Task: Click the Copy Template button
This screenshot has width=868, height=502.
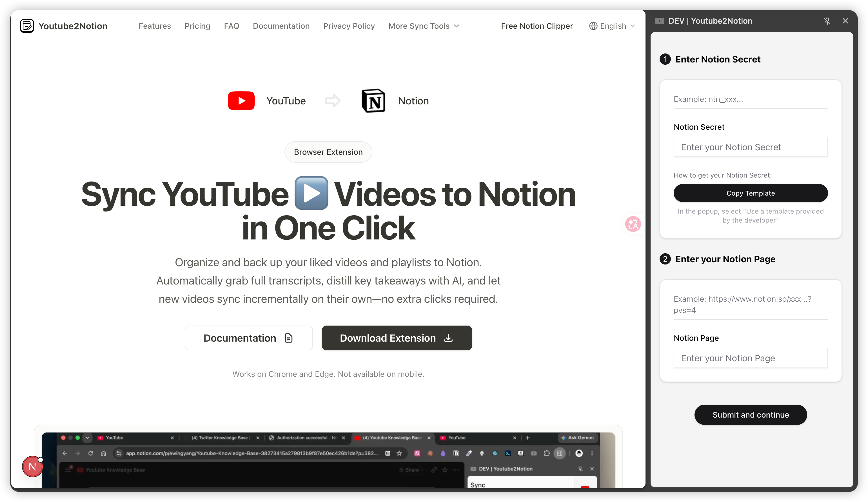Action: [x=750, y=193]
